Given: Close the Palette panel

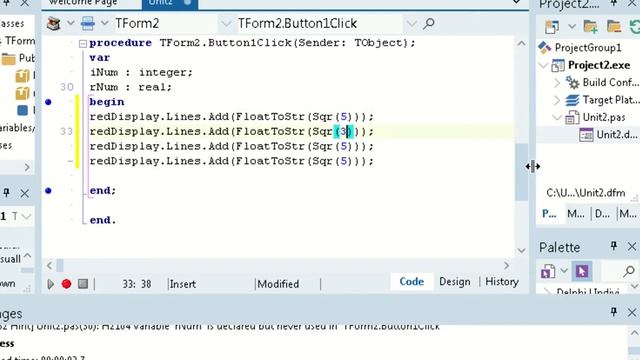Looking at the screenshot, I should (632, 246).
